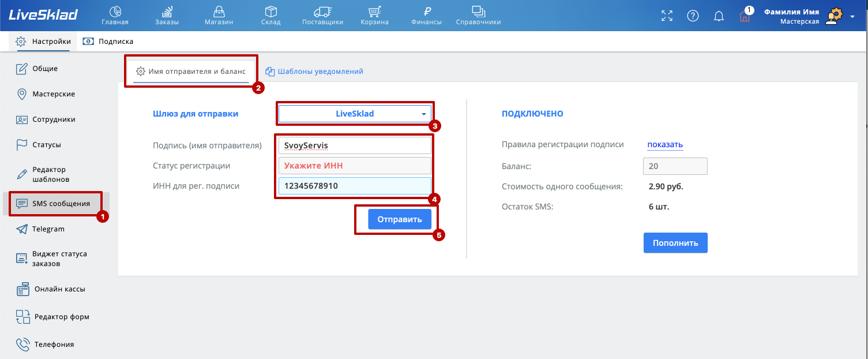Open the Магазин shop bag icon
Viewport: 868px width, 359px height.
point(219,11)
